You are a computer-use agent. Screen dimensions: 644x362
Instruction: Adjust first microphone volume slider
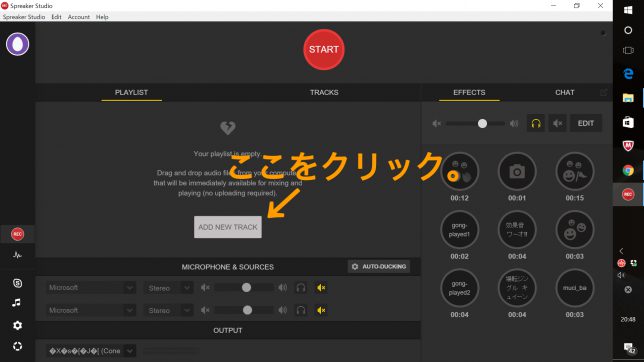point(244,288)
